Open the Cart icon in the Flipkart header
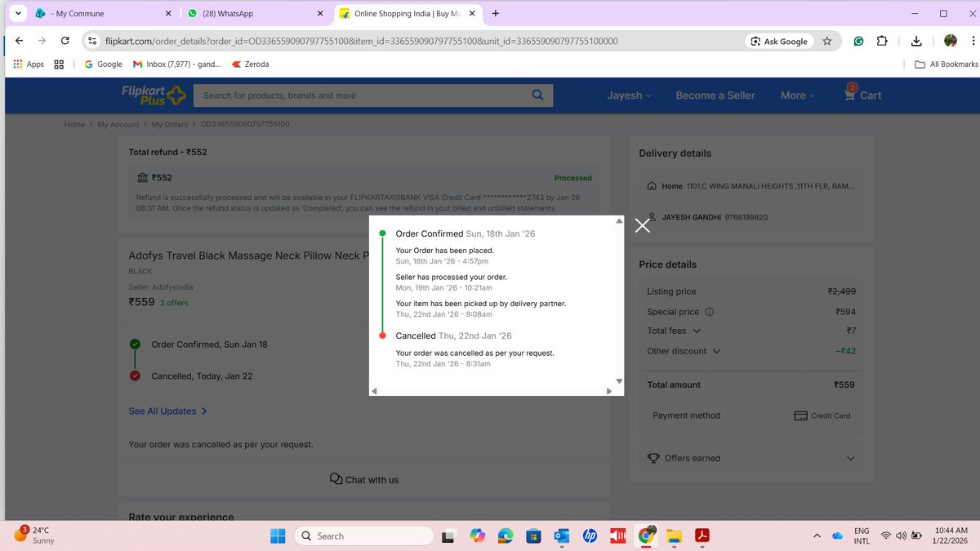Image resolution: width=980 pixels, height=551 pixels. pyautogui.click(x=863, y=95)
